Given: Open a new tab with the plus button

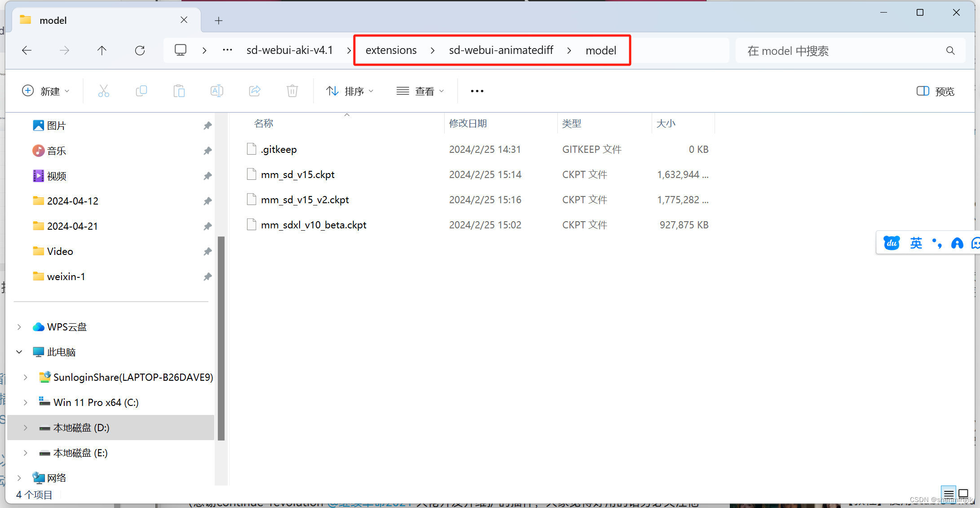Looking at the screenshot, I should click(x=219, y=20).
